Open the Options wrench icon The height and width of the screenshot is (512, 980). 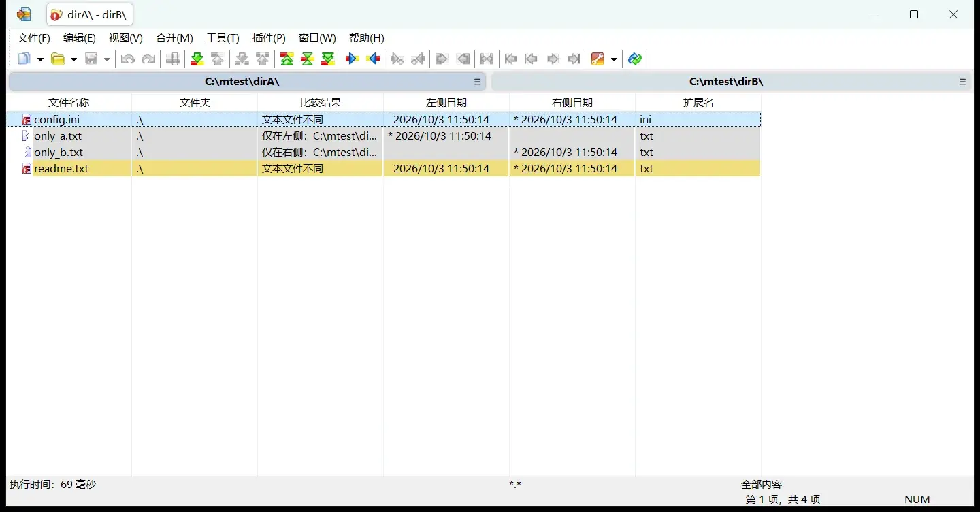tap(598, 59)
